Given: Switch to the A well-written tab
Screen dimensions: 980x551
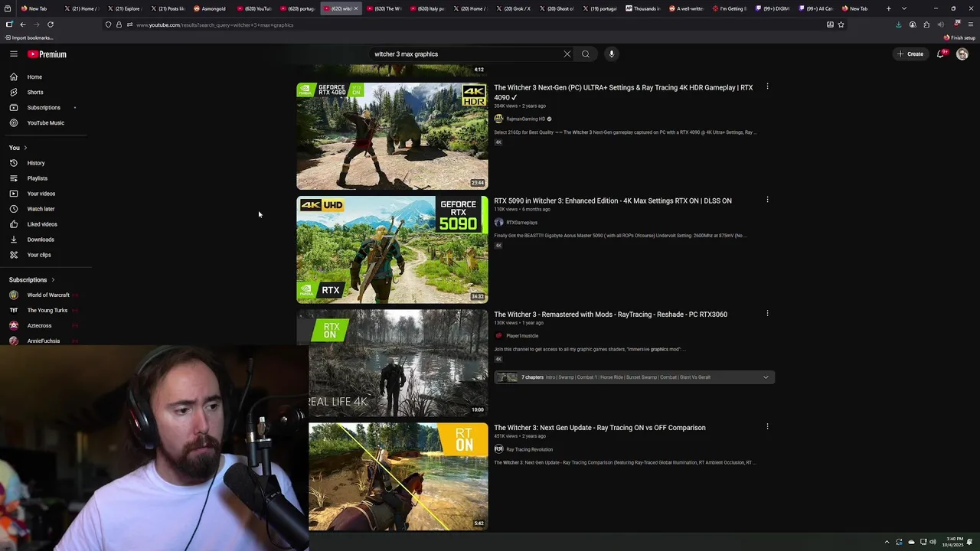Looking at the screenshot, I should (x=686, y=8).
